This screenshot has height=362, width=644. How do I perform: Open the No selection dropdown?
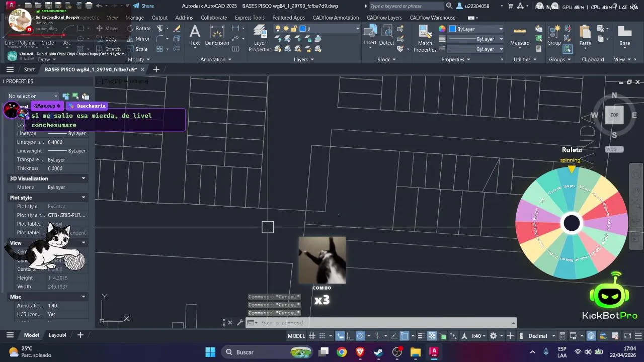[x=33, y=96]
